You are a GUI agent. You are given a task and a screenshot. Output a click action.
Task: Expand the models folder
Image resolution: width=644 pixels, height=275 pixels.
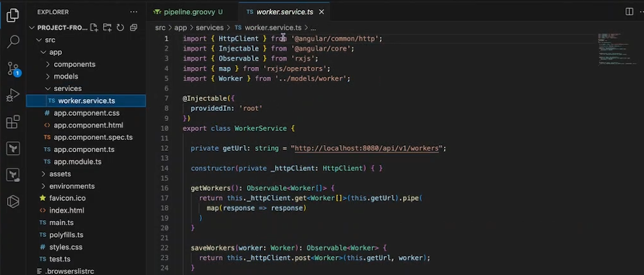[66, 76]
